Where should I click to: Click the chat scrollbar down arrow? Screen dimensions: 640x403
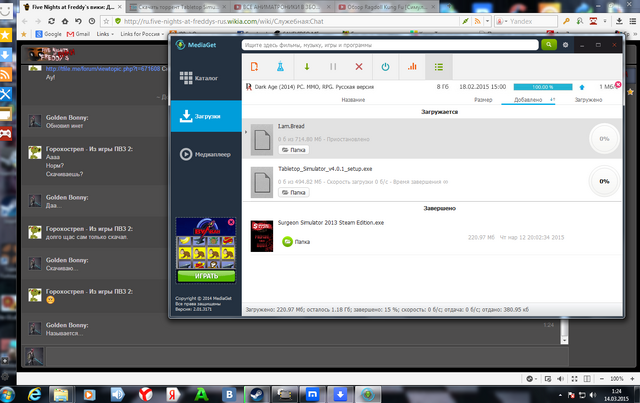[564, 340]
